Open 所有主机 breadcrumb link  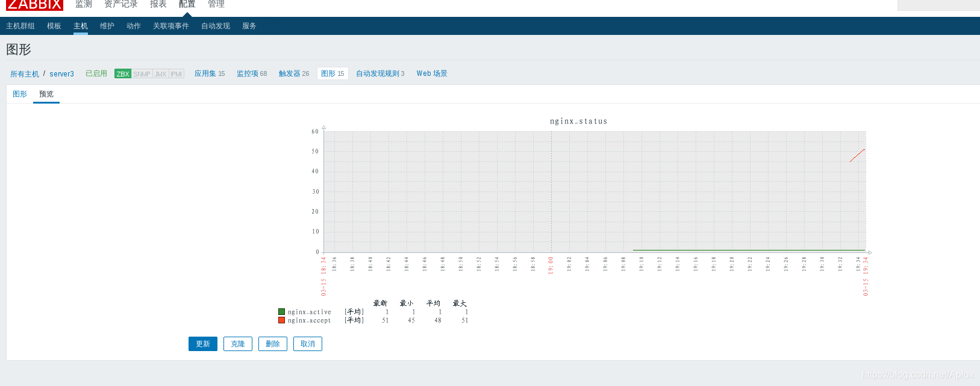tap(25, 74)
